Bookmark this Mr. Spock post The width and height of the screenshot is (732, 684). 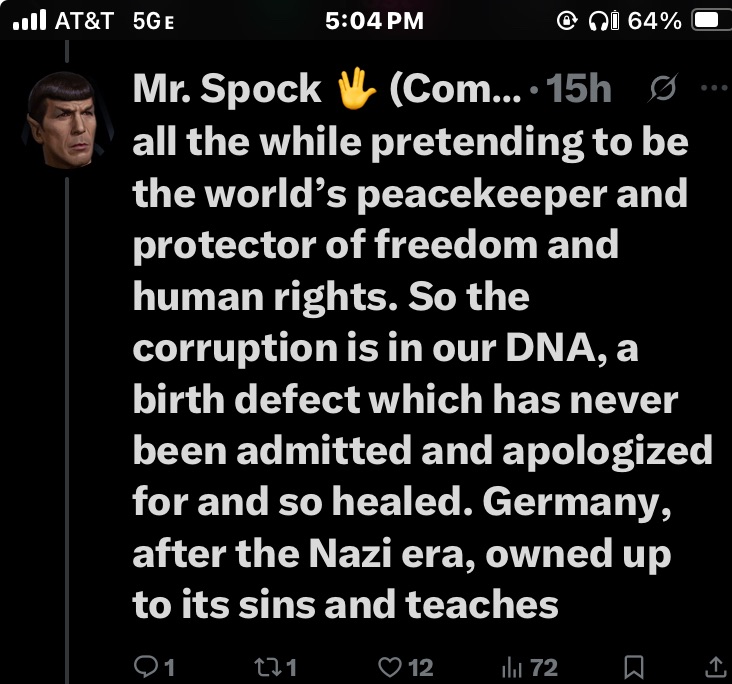coord(633,666)
